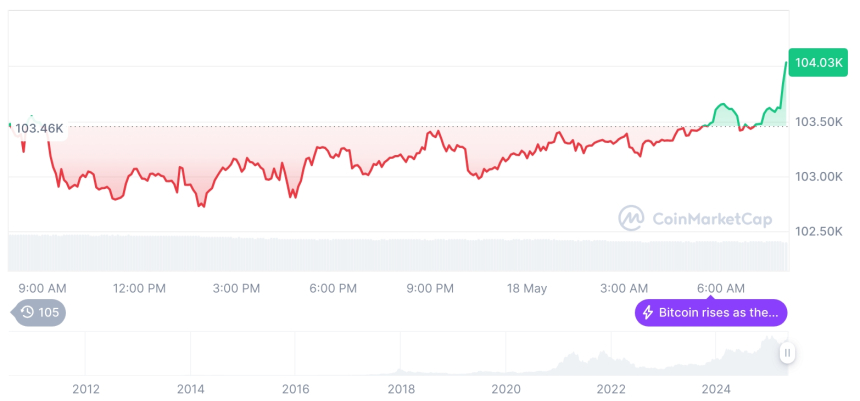This screenshot has height=401, width=860.
Task: Click the 9:00 PM label on the x-axis
Action: tap(430, 288)
